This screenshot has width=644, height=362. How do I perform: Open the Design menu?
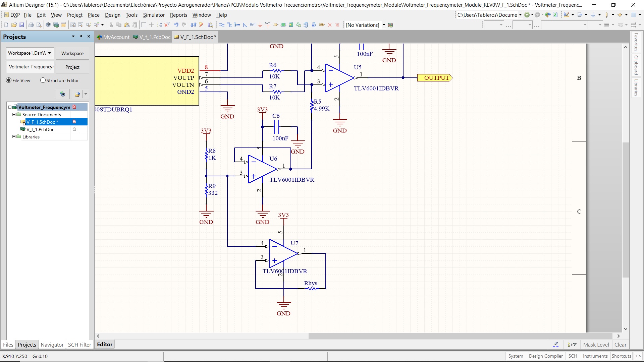112,15
